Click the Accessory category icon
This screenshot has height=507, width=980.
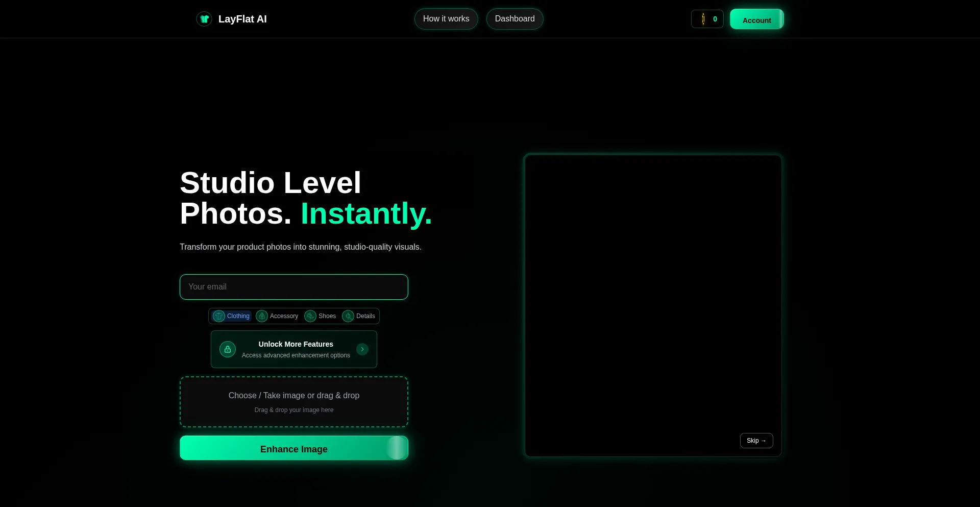pyautogui.click(x=262, y=316)
